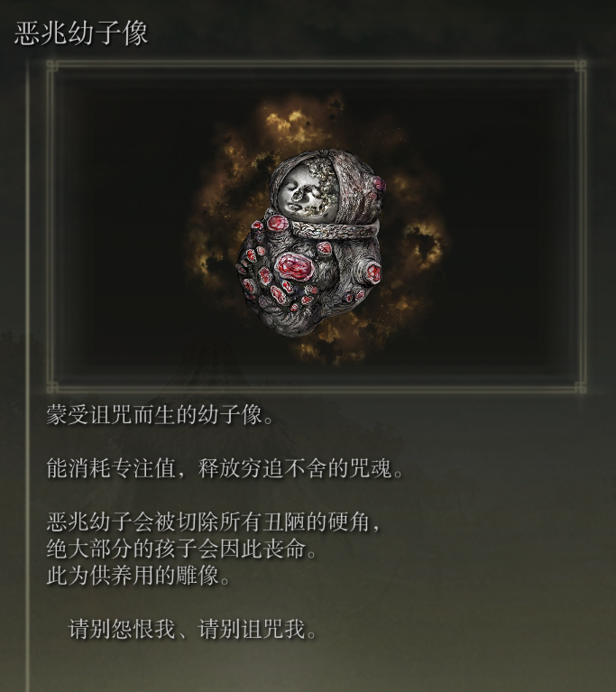
Task: Click the 恶兆幼子像 item title
Action: (81, 33)
